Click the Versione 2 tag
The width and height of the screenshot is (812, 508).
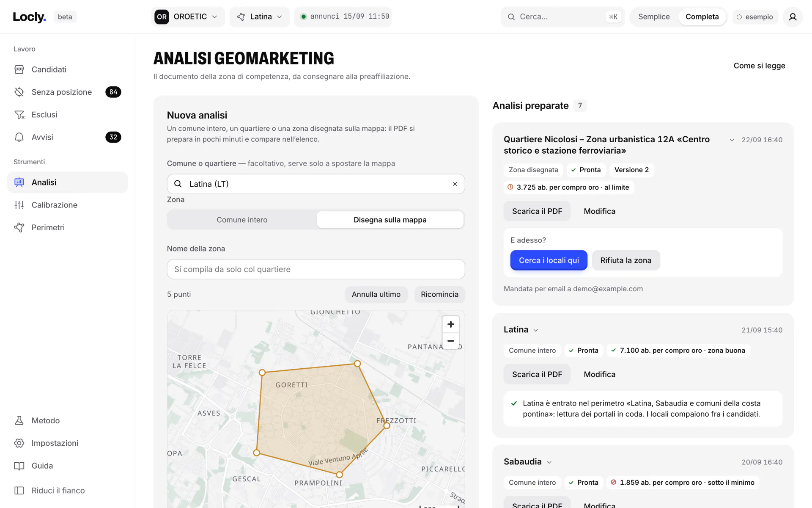coord(631,170)
